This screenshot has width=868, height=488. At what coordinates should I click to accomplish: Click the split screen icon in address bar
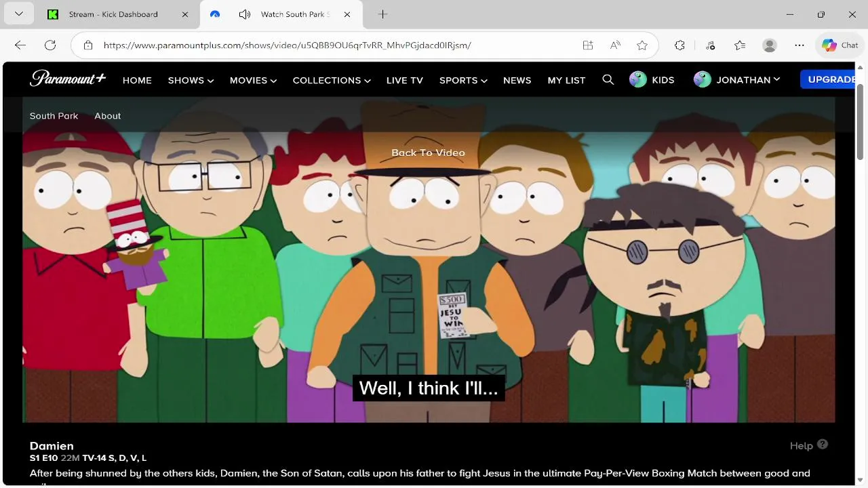coord(588,45)
